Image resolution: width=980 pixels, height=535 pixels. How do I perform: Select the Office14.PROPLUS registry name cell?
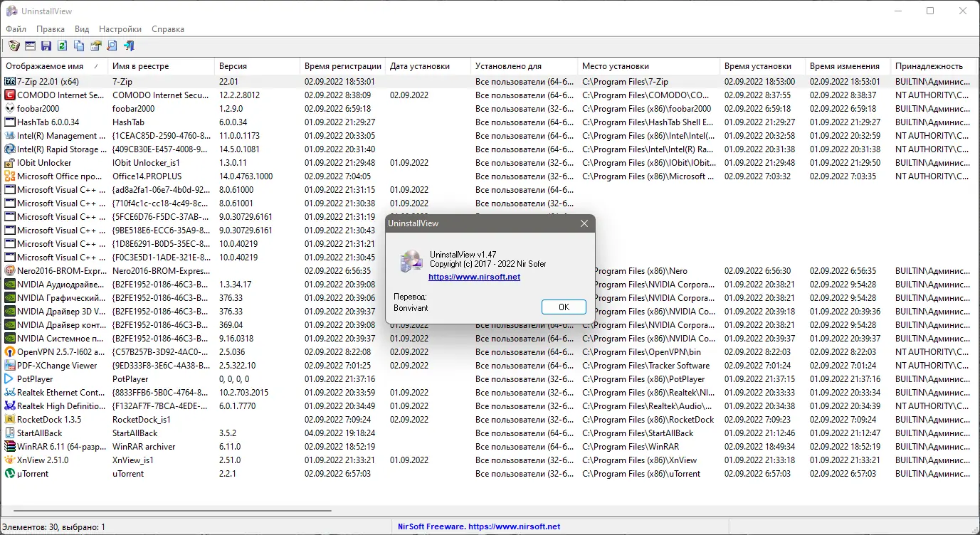click(147, 176)
